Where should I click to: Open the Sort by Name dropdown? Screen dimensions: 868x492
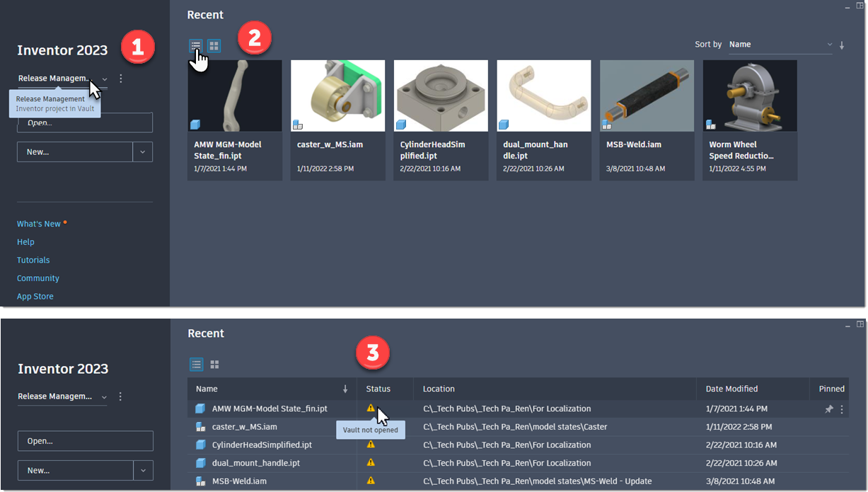[x=781, y=45]
